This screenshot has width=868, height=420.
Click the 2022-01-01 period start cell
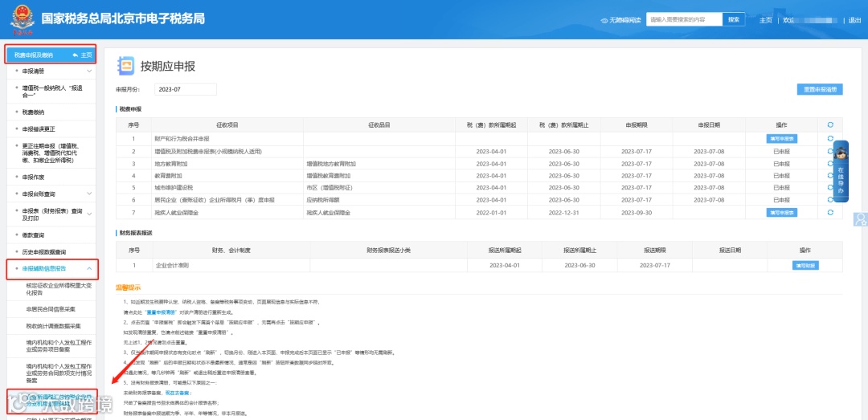(x=491, y=213)
